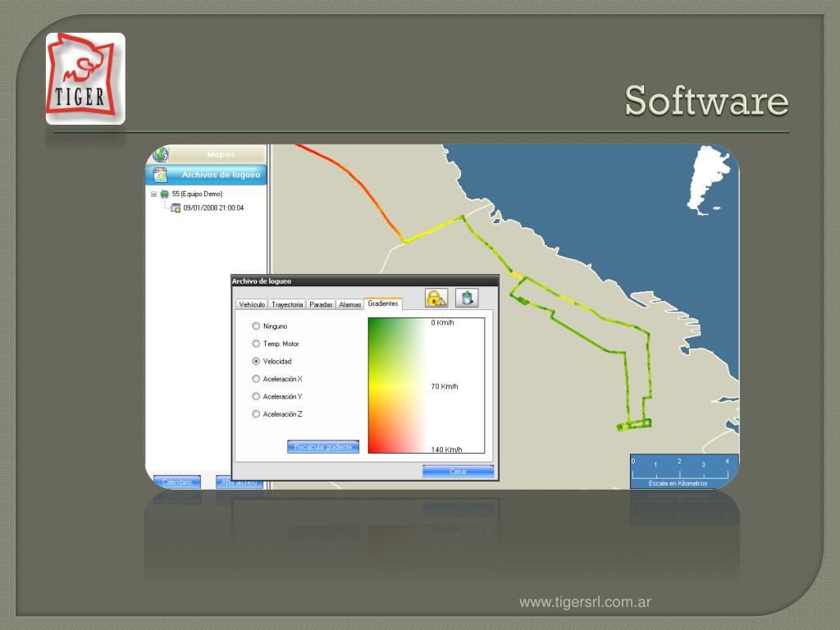Click the globe Mapas icon

pos(160,154)
